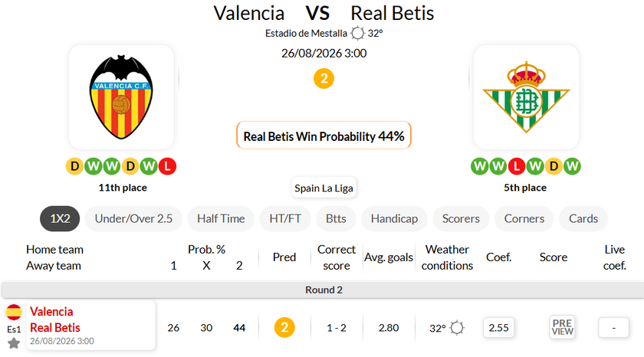
Task: Open the PRE VIEW match preview
Action: [x=562, y=327]
